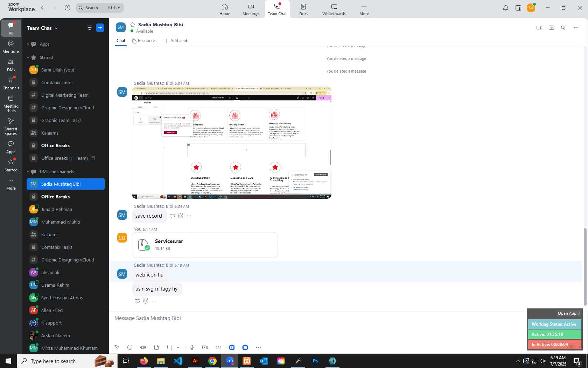Open Junaid Rehman chat

tap(65, 209)
